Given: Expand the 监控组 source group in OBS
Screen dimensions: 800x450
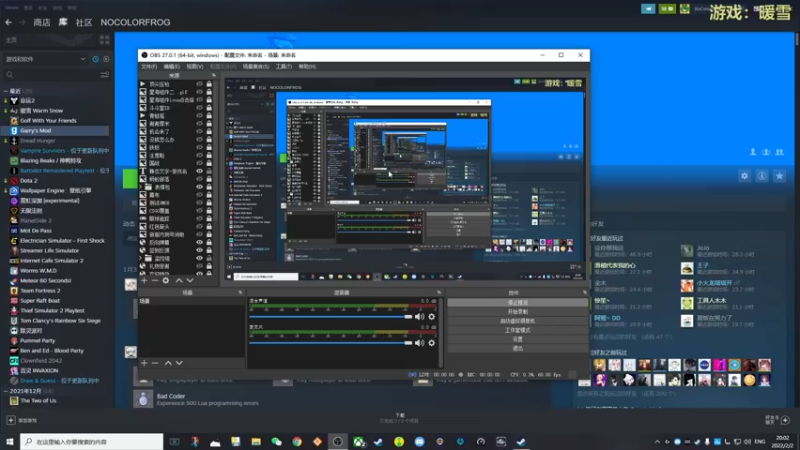Looking at the screenshot, I should click(142, 259).
